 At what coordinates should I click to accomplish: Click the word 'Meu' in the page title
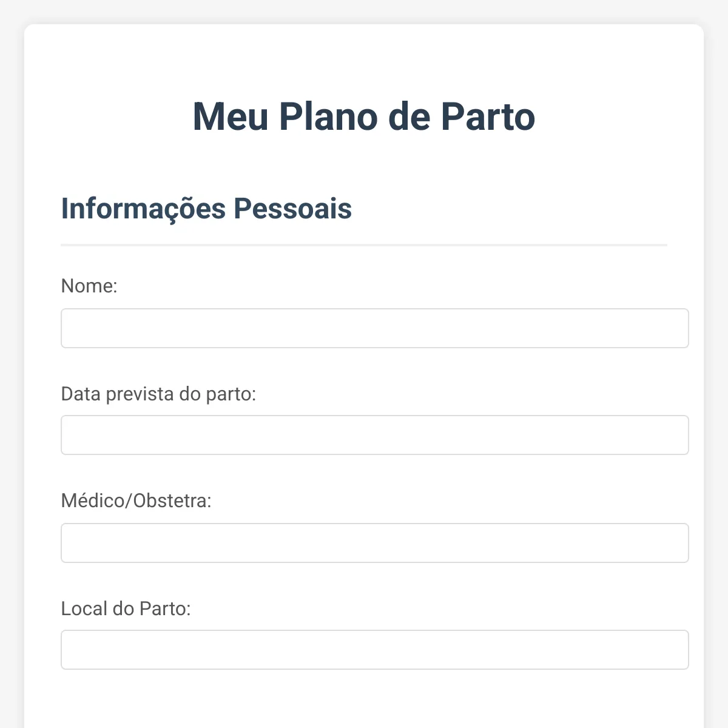[x=231, y=116]
